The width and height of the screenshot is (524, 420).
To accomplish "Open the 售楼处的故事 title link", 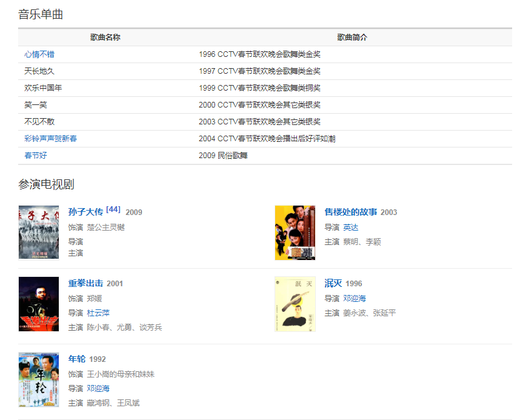I will [x=351, y=212].
